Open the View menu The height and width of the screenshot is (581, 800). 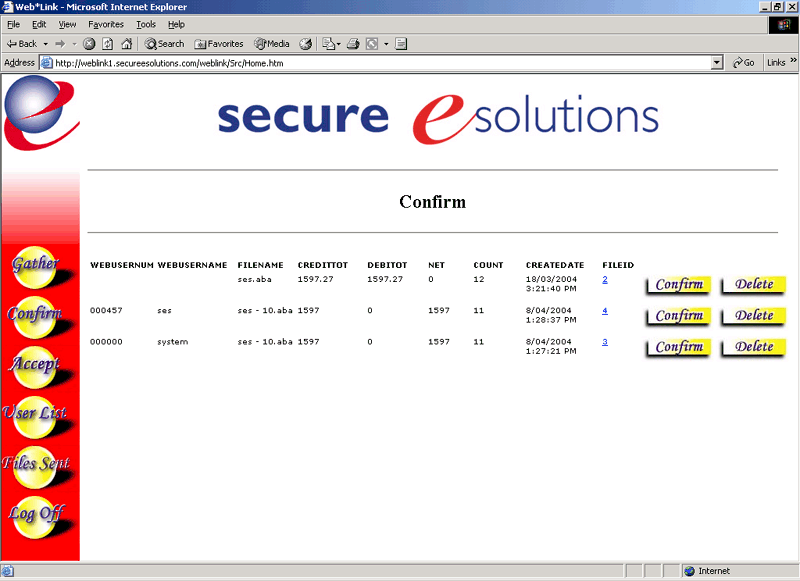click(x=67, y=24)
